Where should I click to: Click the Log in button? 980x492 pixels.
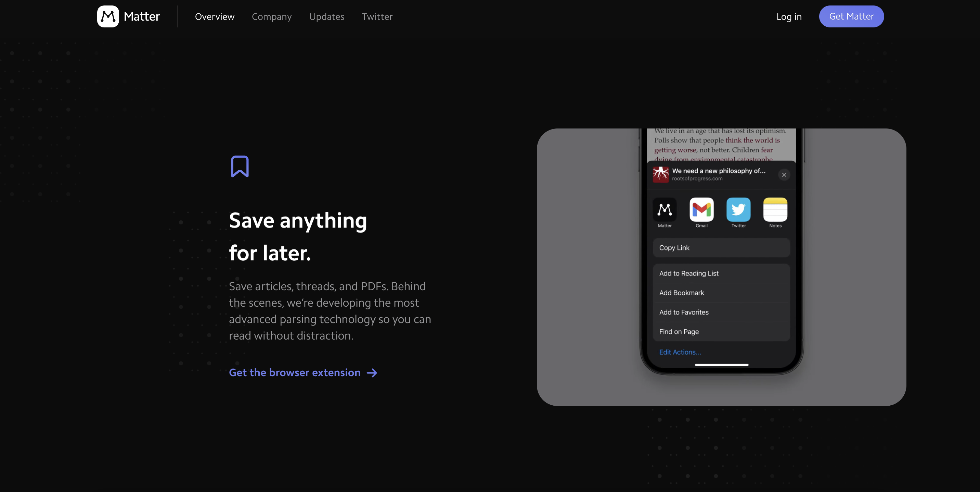[x=789, y=16]
